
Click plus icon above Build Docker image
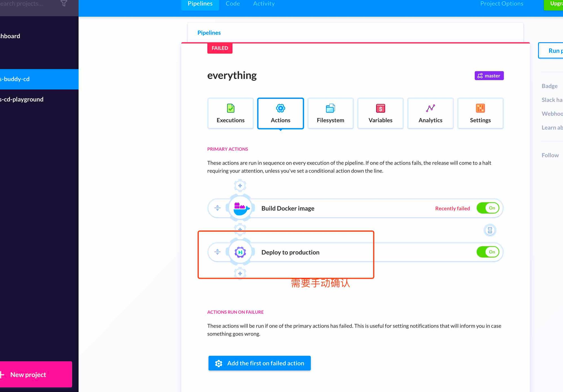point(240,186)
